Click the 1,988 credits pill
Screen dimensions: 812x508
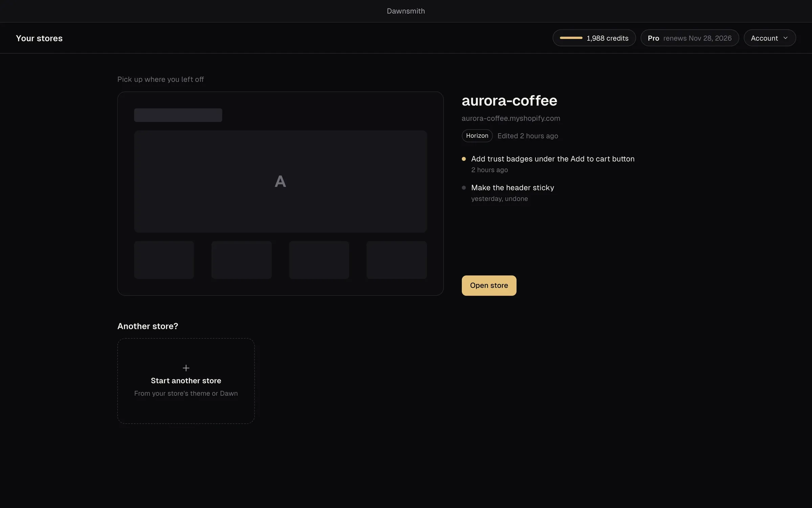coord(594,38)
